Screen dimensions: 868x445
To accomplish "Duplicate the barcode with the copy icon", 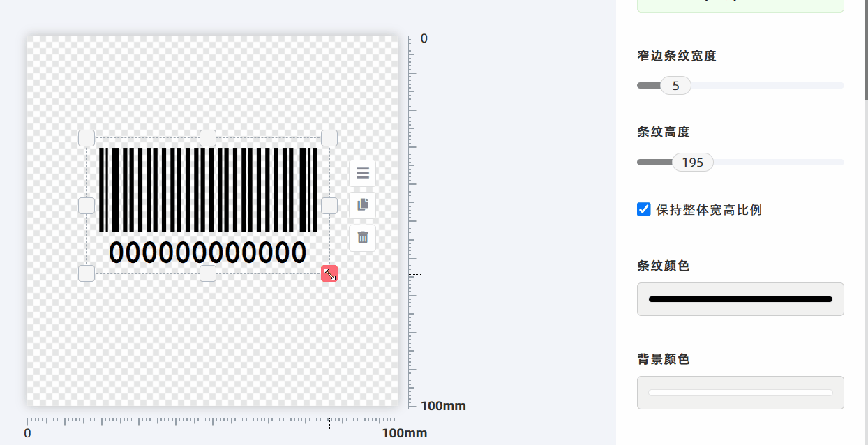I will point(362,205).
